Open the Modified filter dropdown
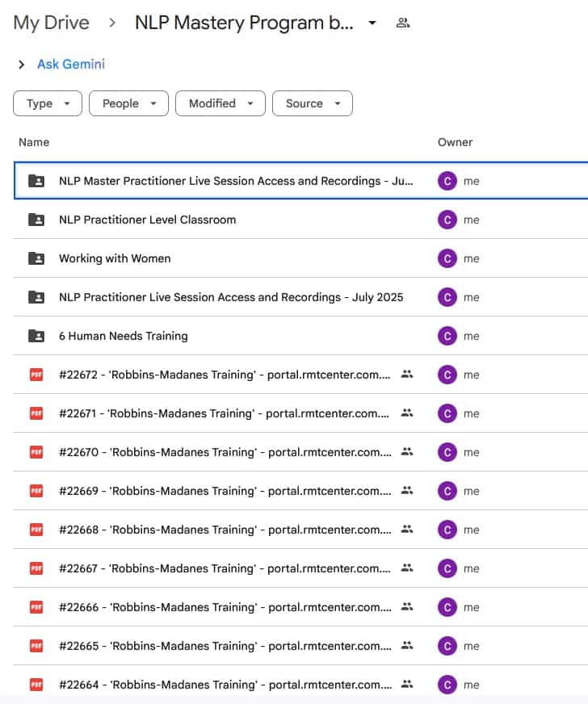The image size is (588, 704). click(x=220, y=103)
